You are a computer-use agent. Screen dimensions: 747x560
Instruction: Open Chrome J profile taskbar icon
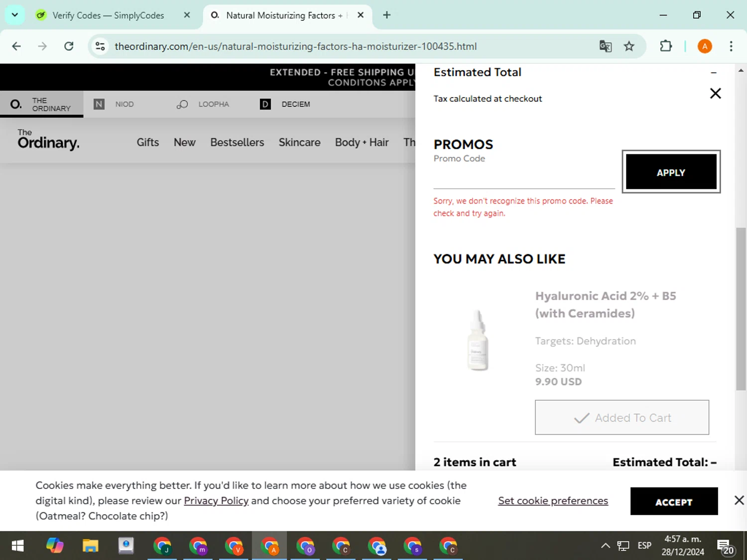tap(162, 546)
